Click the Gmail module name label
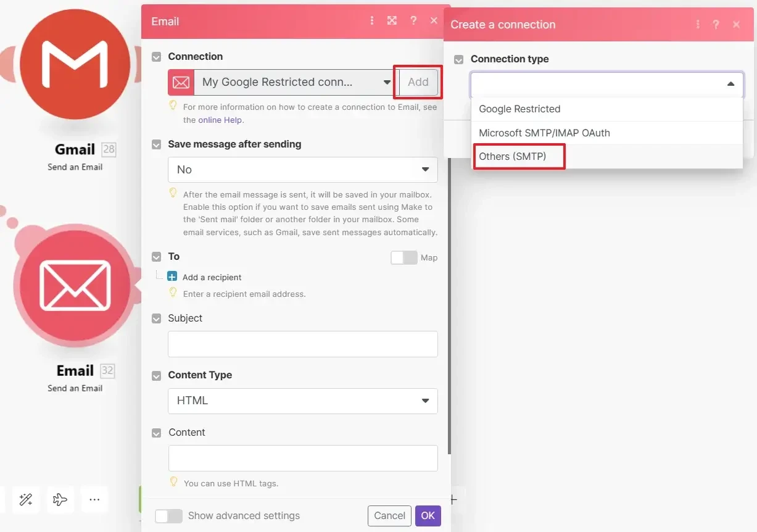757x532 pixels. [75, 149]
